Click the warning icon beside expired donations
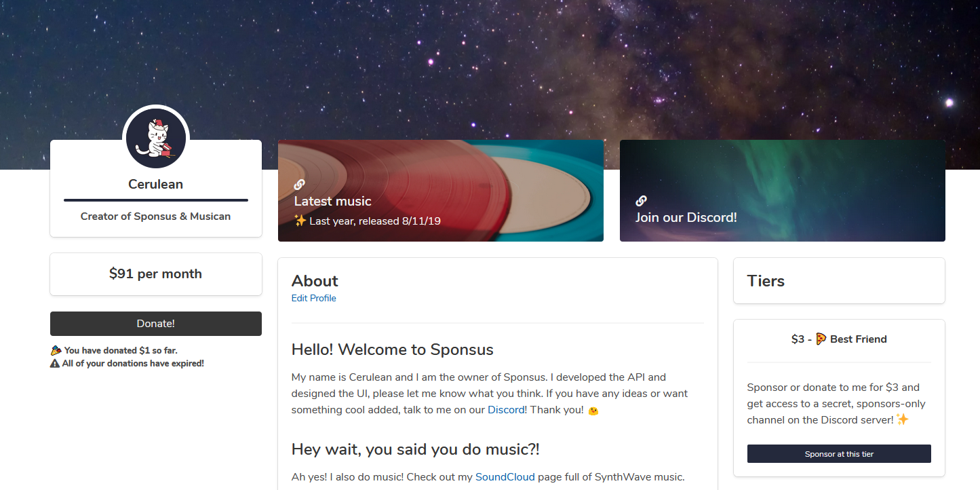The width and height of the screenshot is (980, 490). click(x=56, y=363)
